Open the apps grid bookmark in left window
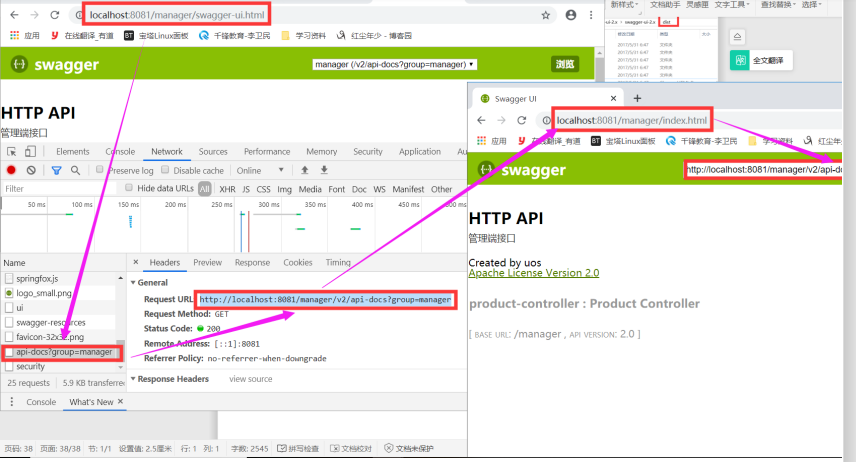856x462 pixels. click(x=15, y=35)
